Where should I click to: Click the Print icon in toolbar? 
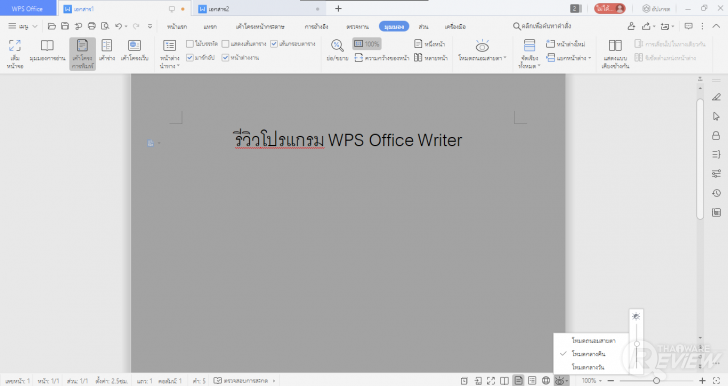[x=92, y=26]
